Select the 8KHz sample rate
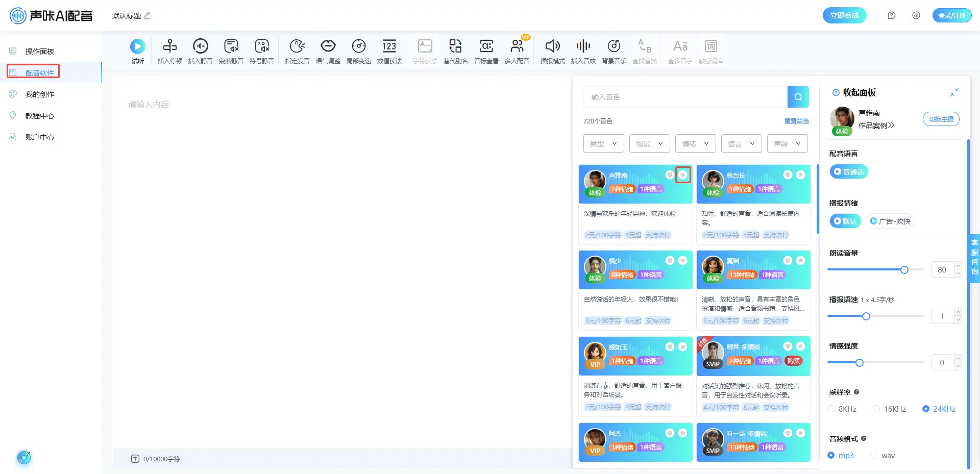The image size is (980, 474). [x=831, y=409]
